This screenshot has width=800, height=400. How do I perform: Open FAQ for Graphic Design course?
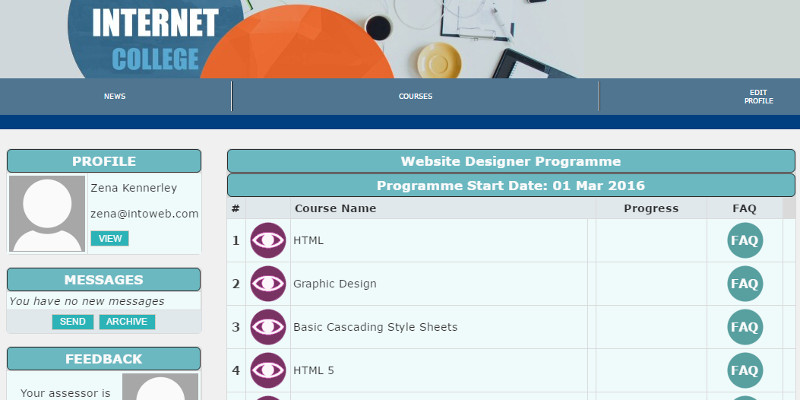745,284
